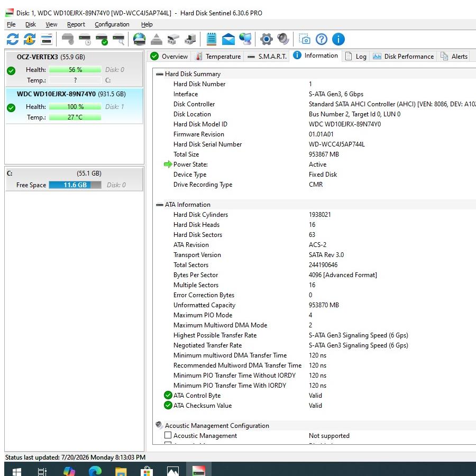
Task: Switch to the Overview tab
Action: click(169, 57)
